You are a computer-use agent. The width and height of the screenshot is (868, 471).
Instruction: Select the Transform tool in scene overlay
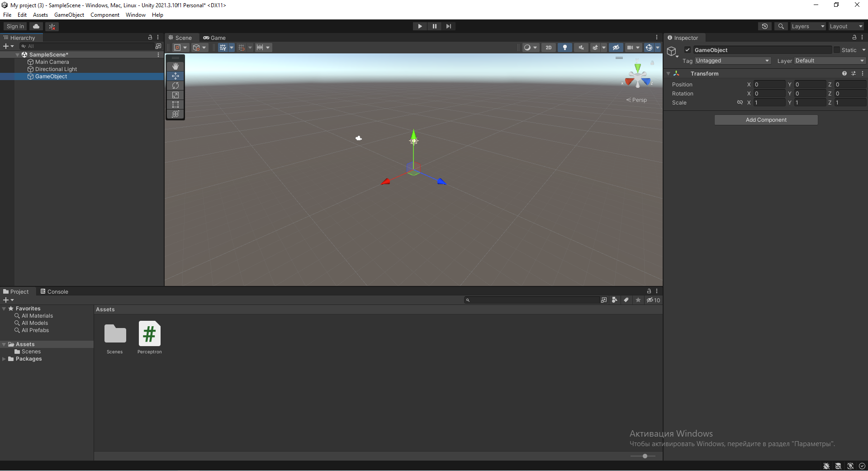(175, 114)
